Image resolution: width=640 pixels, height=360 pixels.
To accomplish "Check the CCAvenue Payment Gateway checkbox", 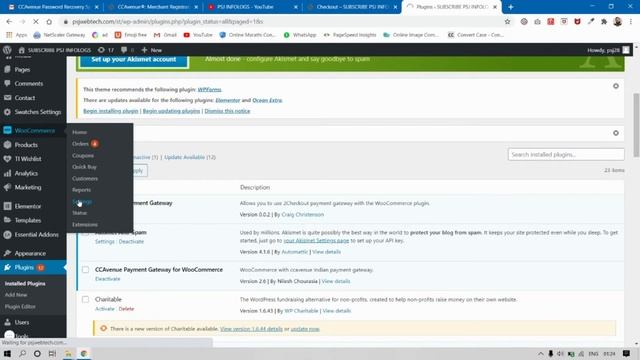I will (x=85, y=270).
